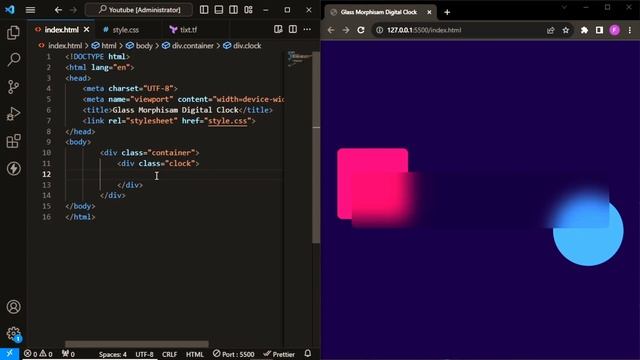Click the open preview icon in editor toolbar
The image size is (640, 360).
(x=278, y=29)
